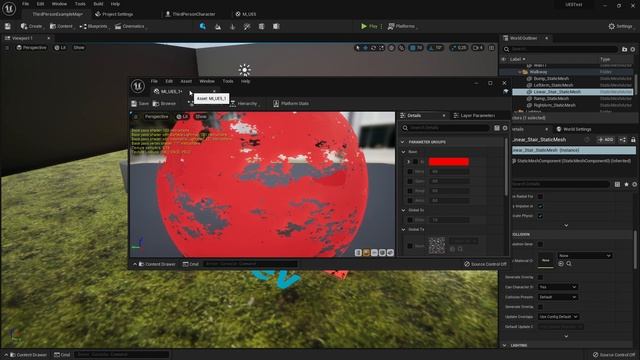The image size is (640, 360).
Task: Switch to the Project Settings tab
Action: click(114, 14)
